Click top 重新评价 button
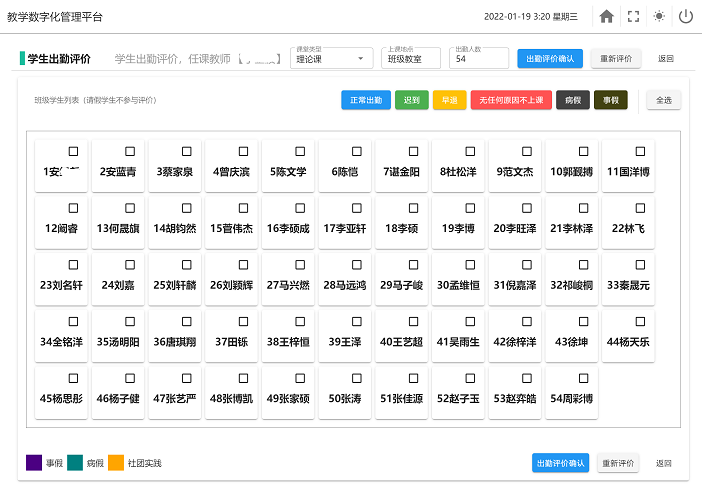The image size is (702, 485). tap(615, 59)
